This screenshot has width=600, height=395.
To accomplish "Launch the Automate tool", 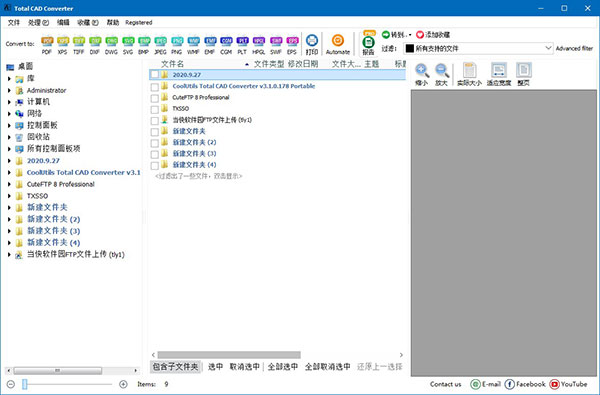I will click(x=338, y=44).
